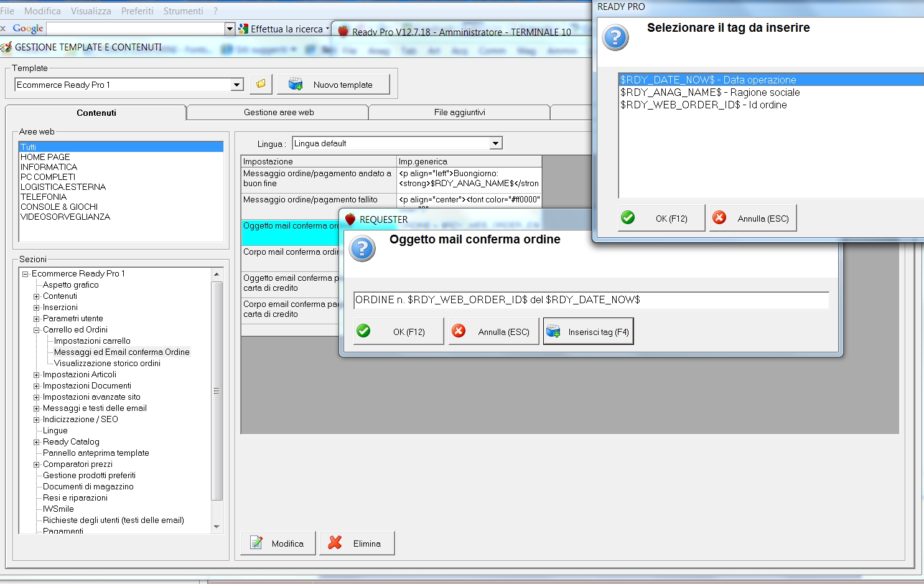Click Sezioni tree scroll up arrow
The width and height of the screenshot is (924, 584).
pos(217,274)
